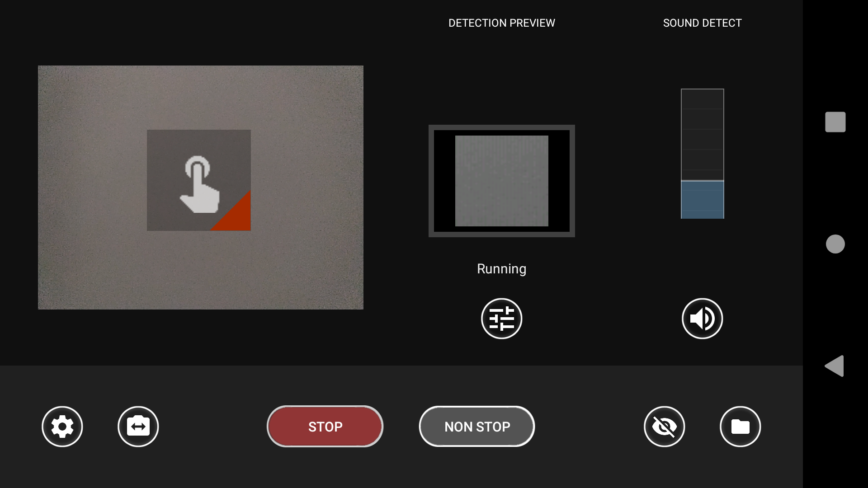Open detection sensitivity sliders icon

(502, 319)
